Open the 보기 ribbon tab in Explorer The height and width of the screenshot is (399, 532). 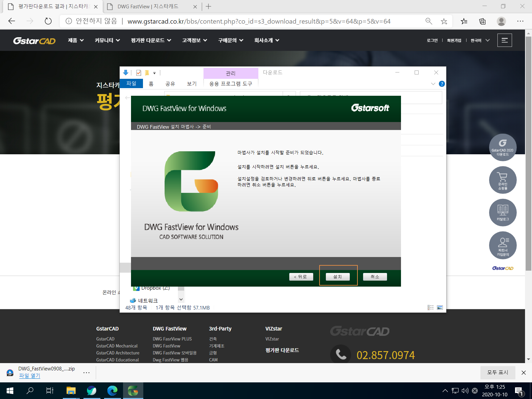[x=192, y=84]
